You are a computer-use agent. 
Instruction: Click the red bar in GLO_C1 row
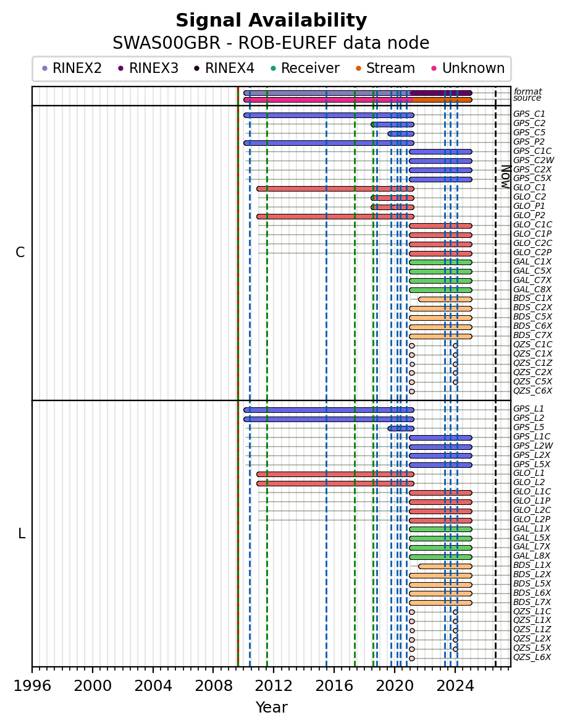[x=335, y=188]
